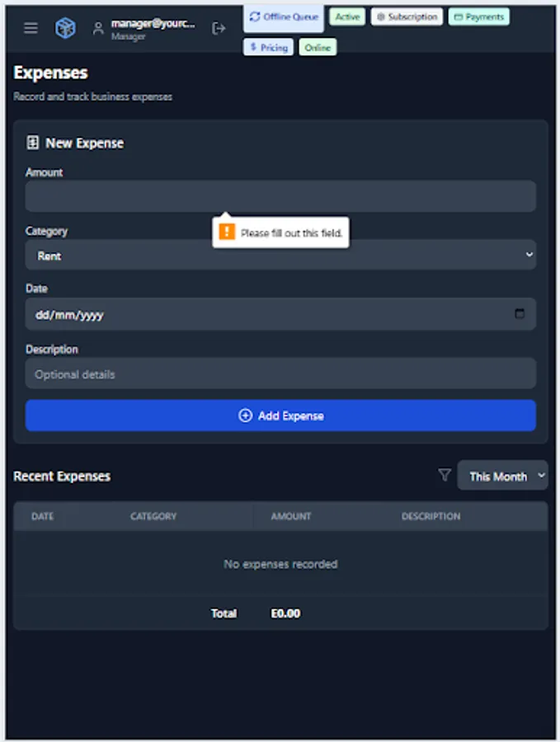
Task: Click the Description field with Optional details
Action: [x=280, y=373]
